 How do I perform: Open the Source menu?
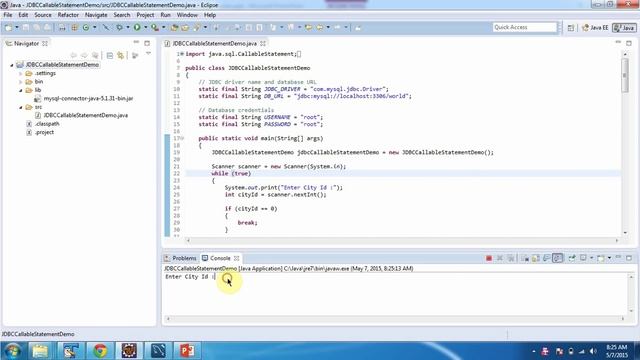[x=43, y=15]
